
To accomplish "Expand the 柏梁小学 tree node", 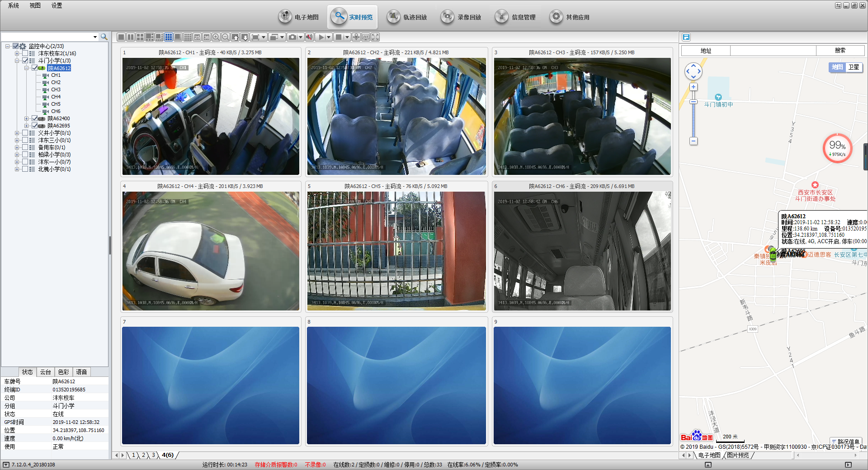I will [x=17, y=155].
